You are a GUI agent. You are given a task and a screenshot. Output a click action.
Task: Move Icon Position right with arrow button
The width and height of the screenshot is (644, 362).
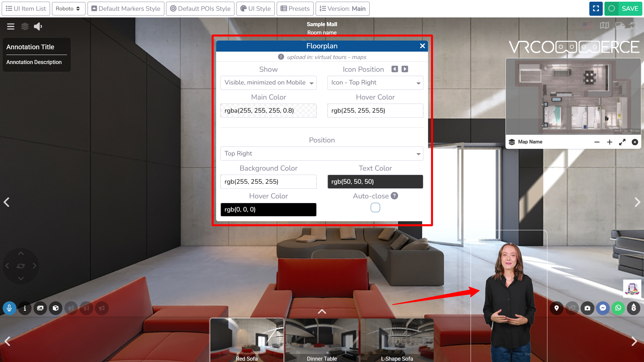click(405, 69)
